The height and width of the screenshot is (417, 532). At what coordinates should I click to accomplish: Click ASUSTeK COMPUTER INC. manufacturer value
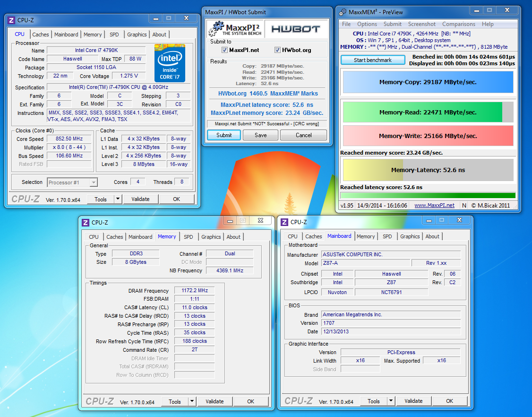[391, 254]
